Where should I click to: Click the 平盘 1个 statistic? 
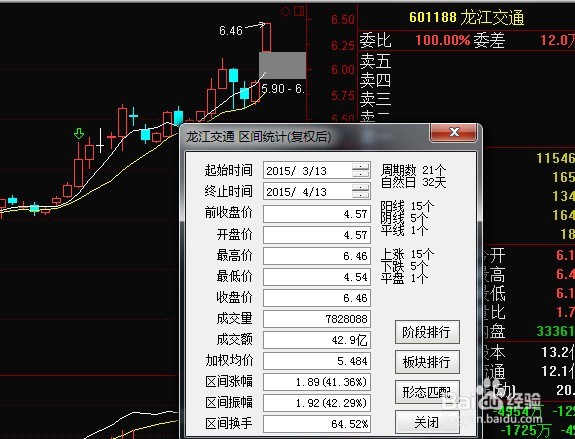coord(404,278)
